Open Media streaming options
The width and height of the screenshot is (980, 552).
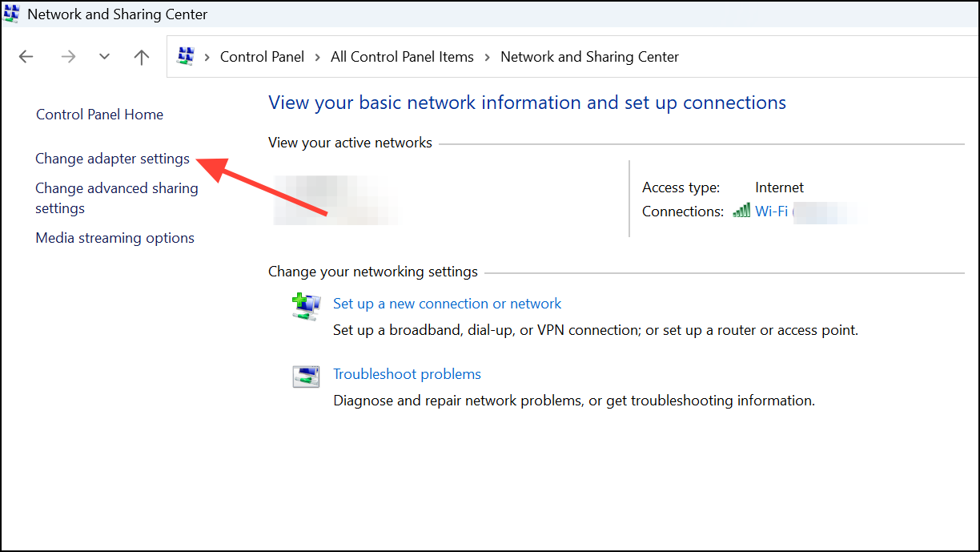point(114,237)
